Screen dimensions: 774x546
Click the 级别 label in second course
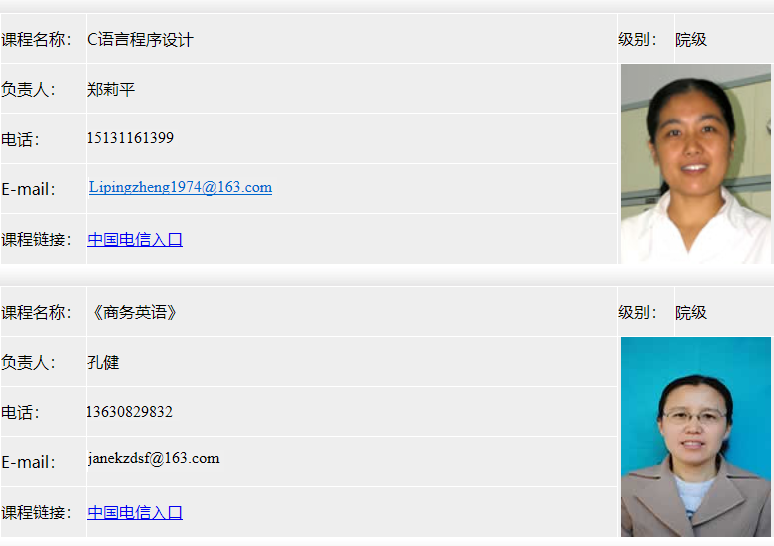637,312
